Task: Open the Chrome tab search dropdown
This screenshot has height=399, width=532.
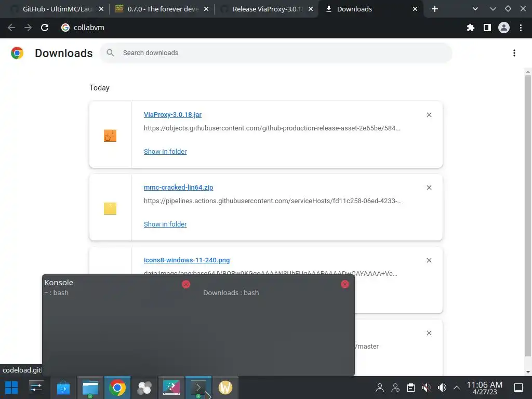Action: coord(475,9)
